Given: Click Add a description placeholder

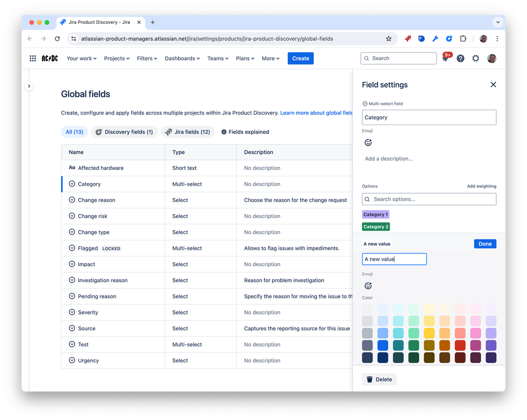Looking at the screenshot, I should [x=389, y=159].
